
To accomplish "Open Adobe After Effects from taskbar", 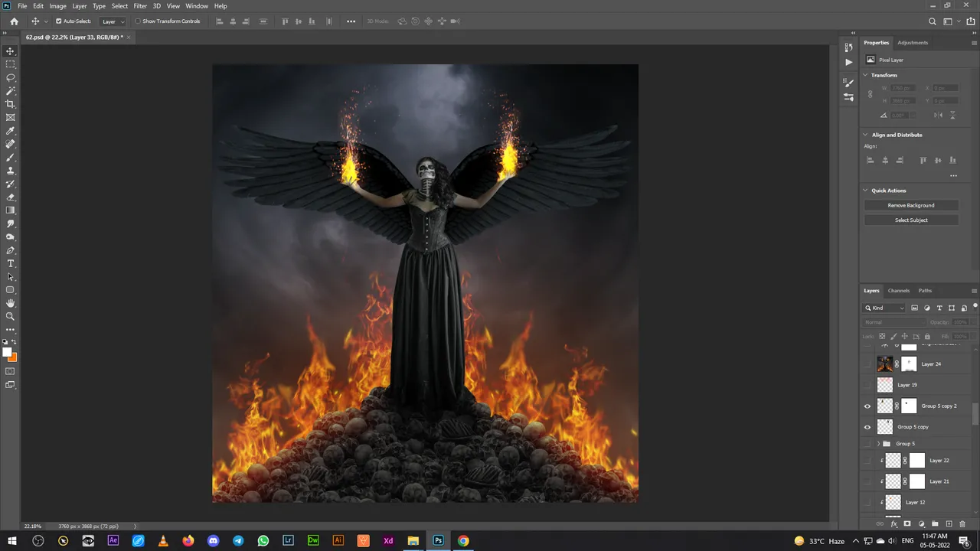I will [113, 540].
